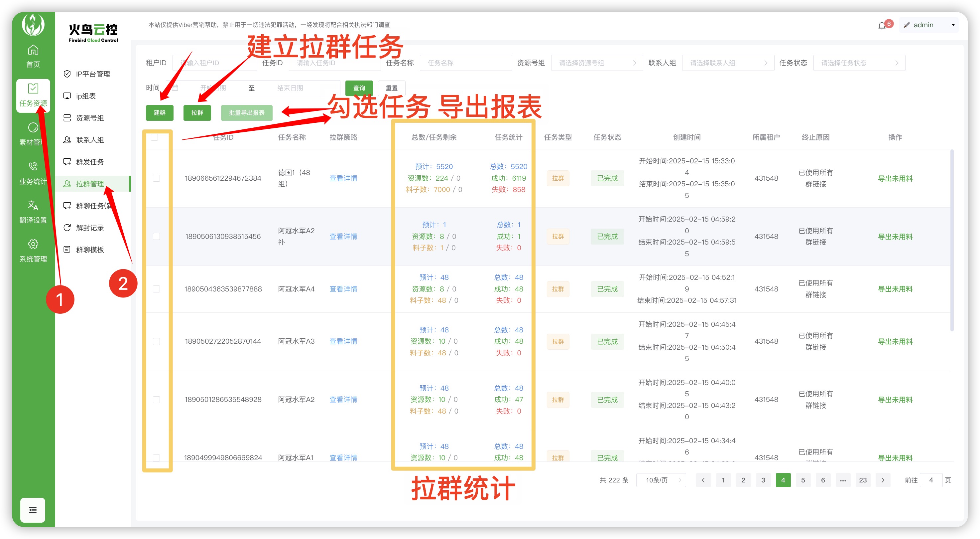
Task: Toggle the select-all checkbox in the table header
Action: pyautogui.click(x=155, y=137)
